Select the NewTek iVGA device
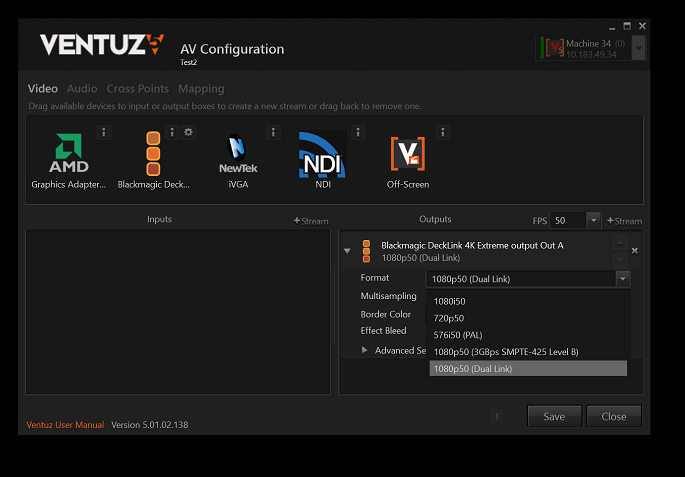Viewport: 685px width, 477px height. (x=237, y=154)
